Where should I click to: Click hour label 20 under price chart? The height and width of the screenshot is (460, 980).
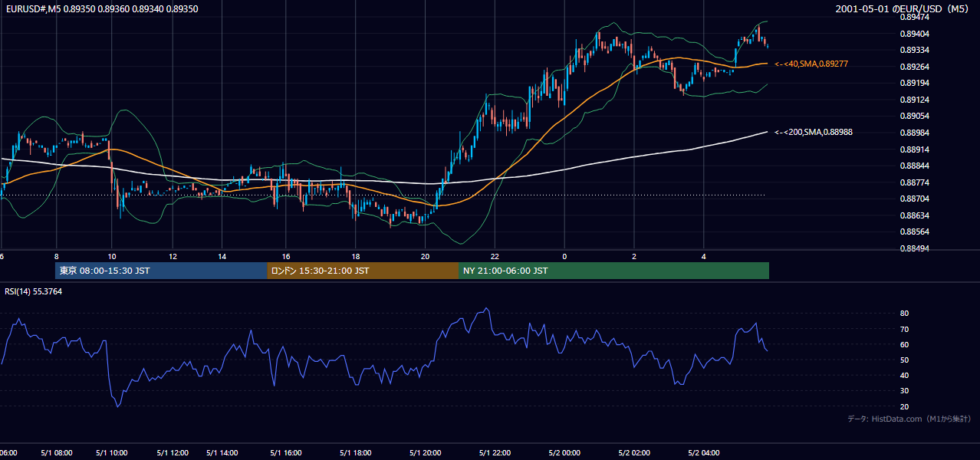pyautogui.click(x=426, y=256)
